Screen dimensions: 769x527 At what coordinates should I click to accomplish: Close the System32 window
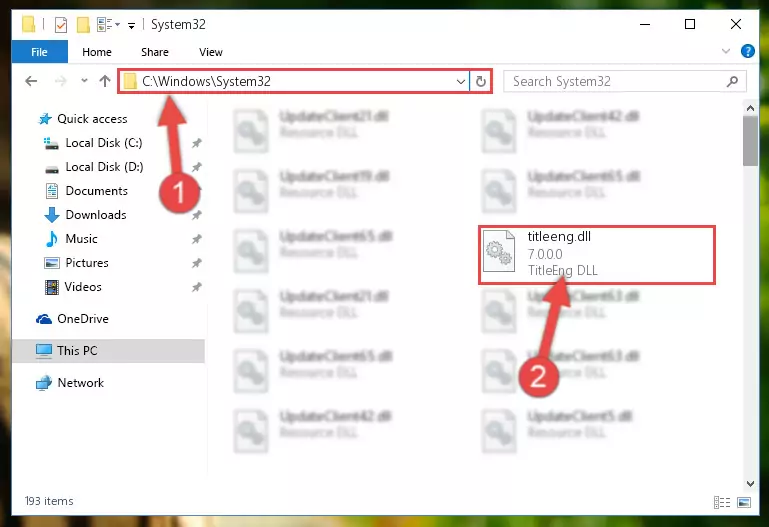pyautogui.click(x=736, y=24)
